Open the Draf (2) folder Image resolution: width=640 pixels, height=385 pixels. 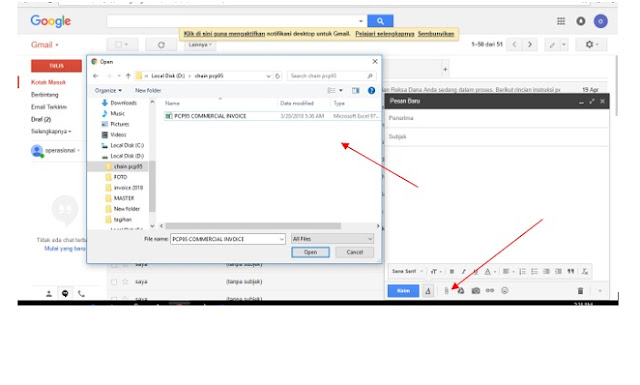click(x=41, y=119)
